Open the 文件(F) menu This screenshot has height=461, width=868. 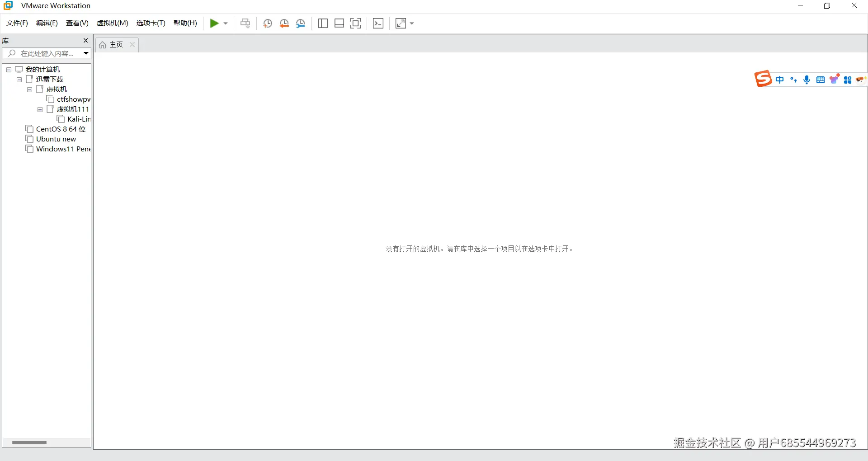17,23
